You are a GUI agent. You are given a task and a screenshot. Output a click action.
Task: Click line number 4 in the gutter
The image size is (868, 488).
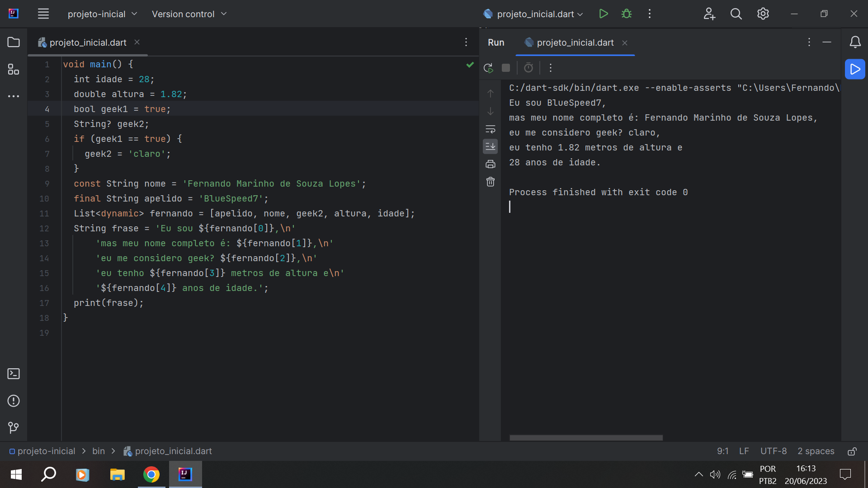(47, 109)
